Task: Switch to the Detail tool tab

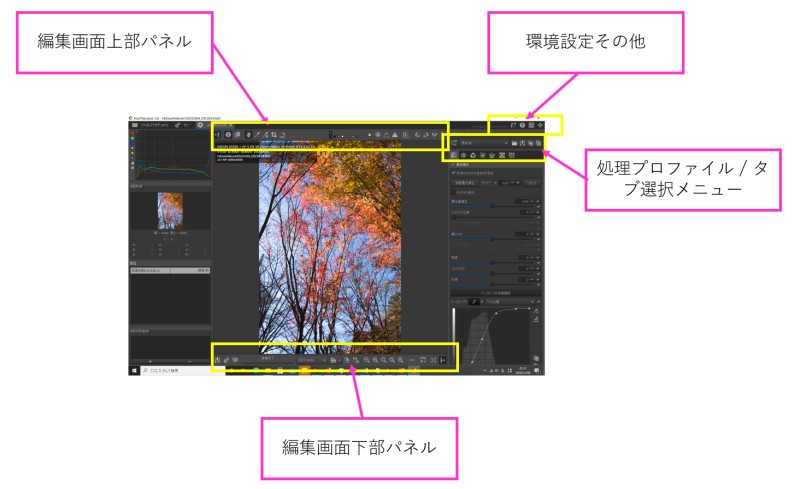Action: click(463, 155)
